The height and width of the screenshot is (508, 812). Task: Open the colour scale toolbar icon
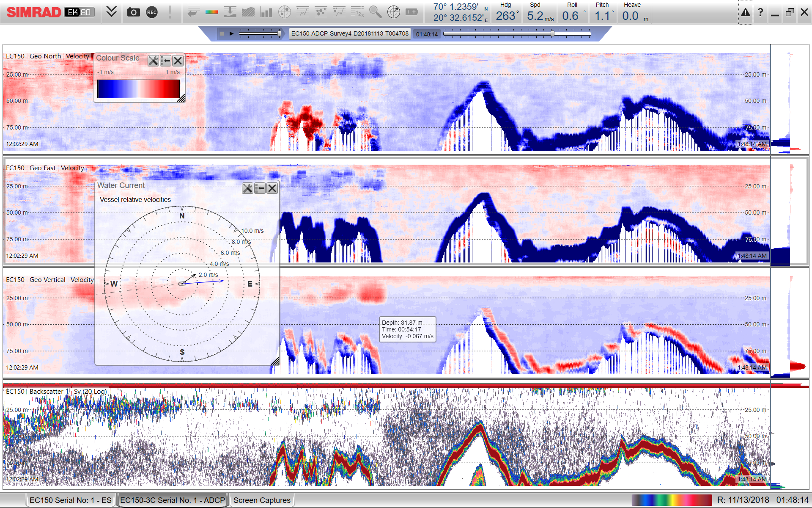211,12
